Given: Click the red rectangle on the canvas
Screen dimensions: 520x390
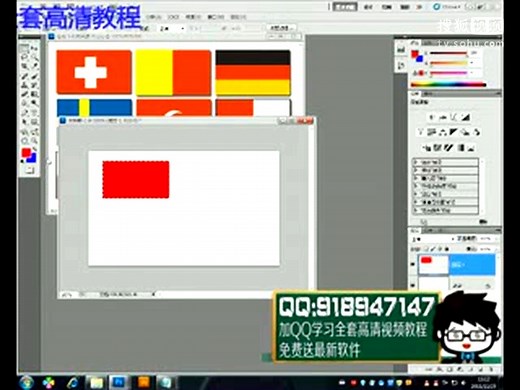Looking at the screenshot, I should [x=136, y=179].
